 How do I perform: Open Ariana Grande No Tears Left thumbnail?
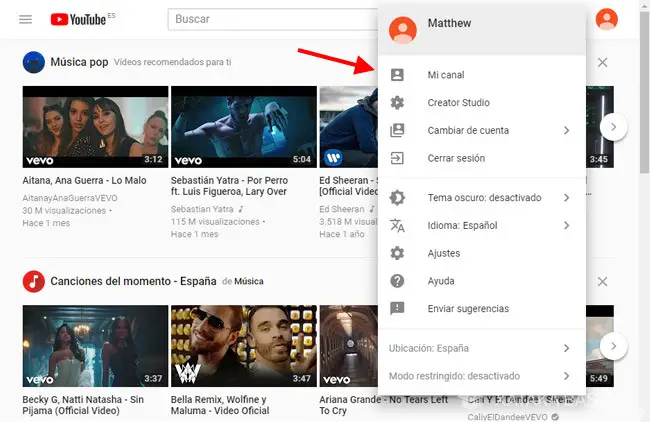click(348, 346)
